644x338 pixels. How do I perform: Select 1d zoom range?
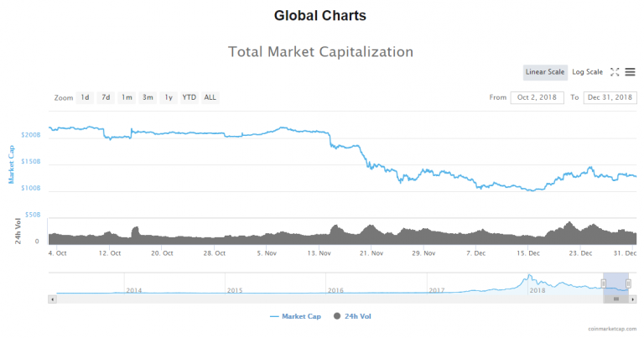[85, 97]
